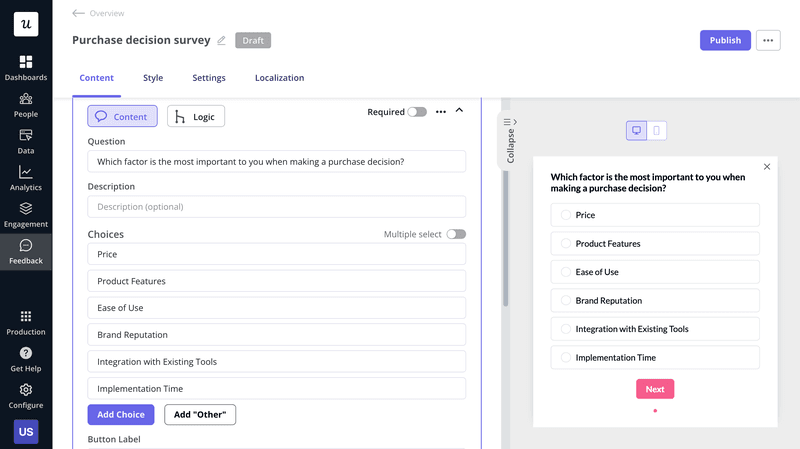This screenshot has height=449, width=800.
Task: Edit the Product Features choice field
Action: [277, 281]
